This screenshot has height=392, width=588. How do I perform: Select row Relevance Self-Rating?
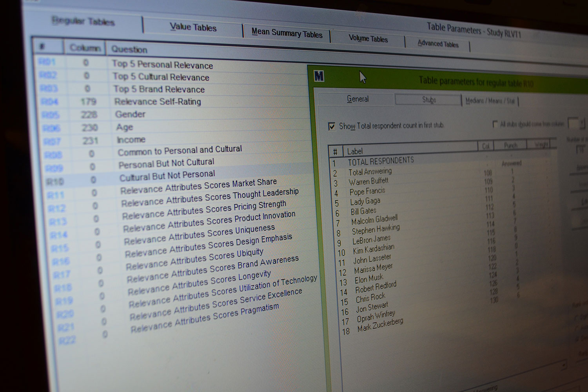click(158, 102)
